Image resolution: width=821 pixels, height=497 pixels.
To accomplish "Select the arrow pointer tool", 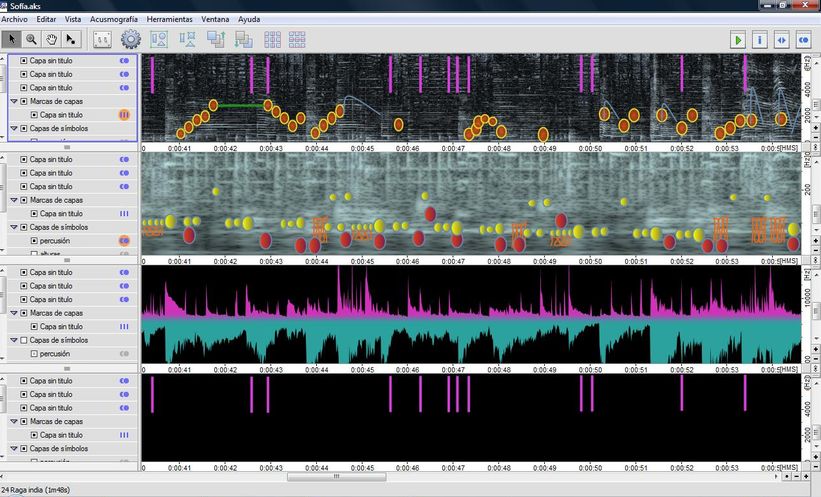I will (12, 39).
